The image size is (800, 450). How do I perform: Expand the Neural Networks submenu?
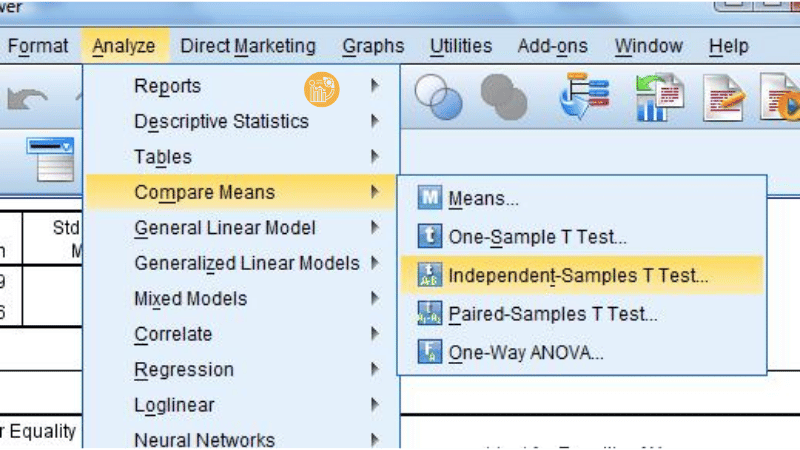(241, 439)
